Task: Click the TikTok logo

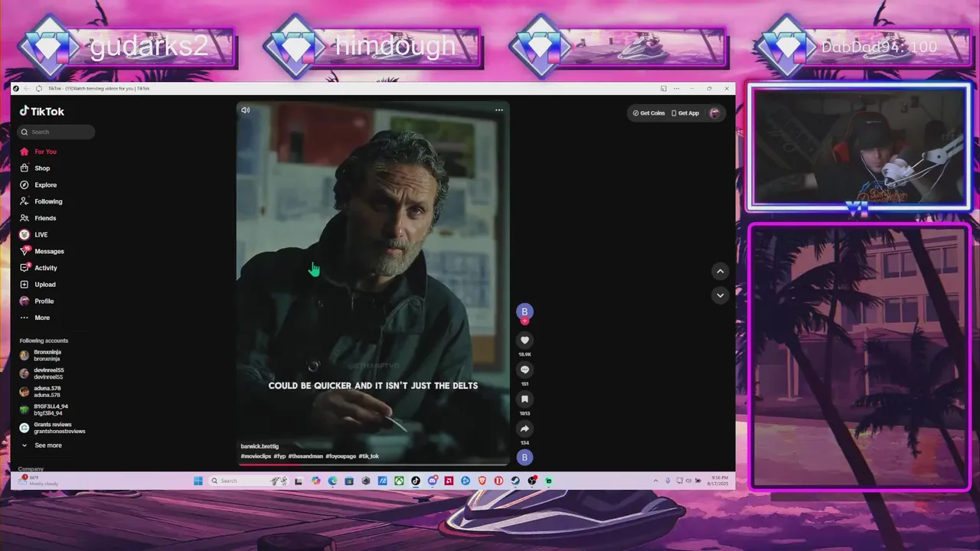Action: 42,111
